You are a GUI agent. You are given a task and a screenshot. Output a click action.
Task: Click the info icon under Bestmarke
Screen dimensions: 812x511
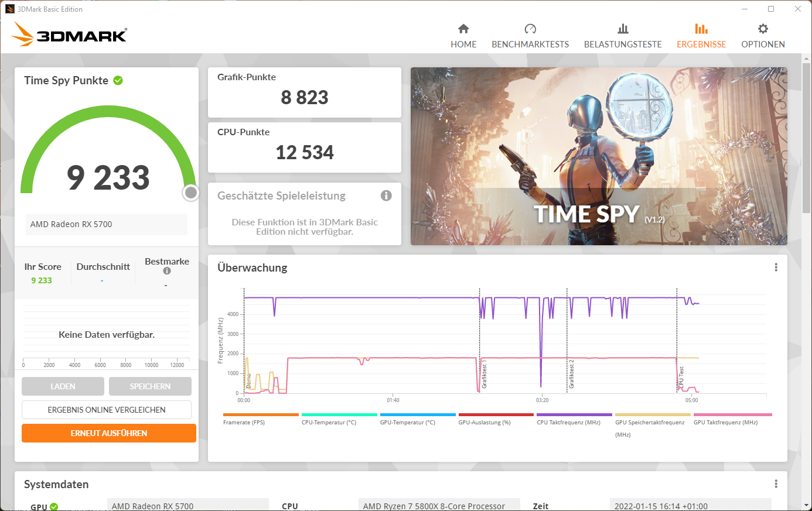167,271
